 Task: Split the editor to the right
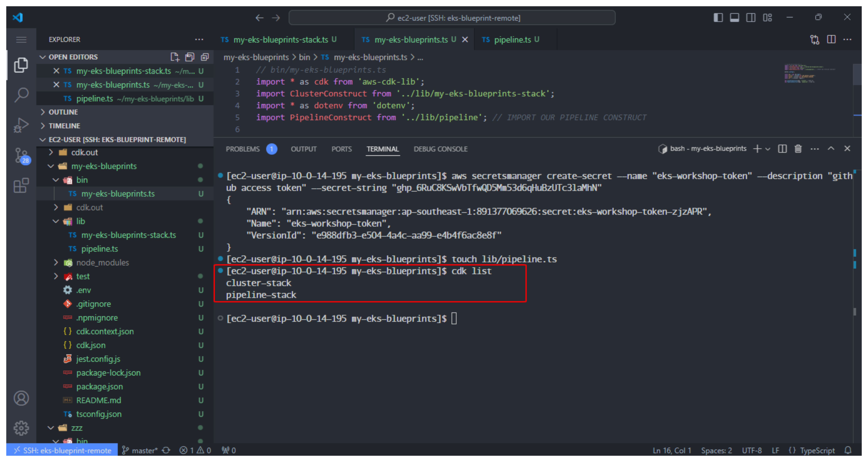click(x=831, y=39)
